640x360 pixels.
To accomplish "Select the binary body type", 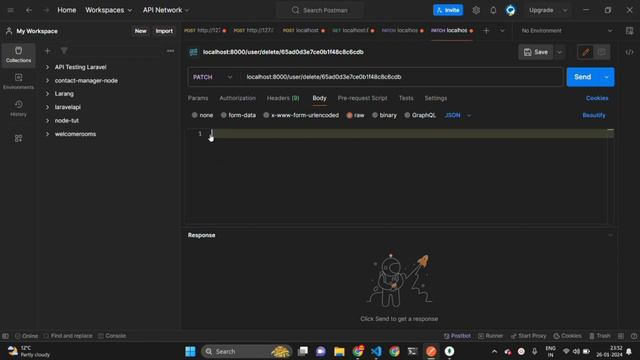I will [x=384, y=116].
